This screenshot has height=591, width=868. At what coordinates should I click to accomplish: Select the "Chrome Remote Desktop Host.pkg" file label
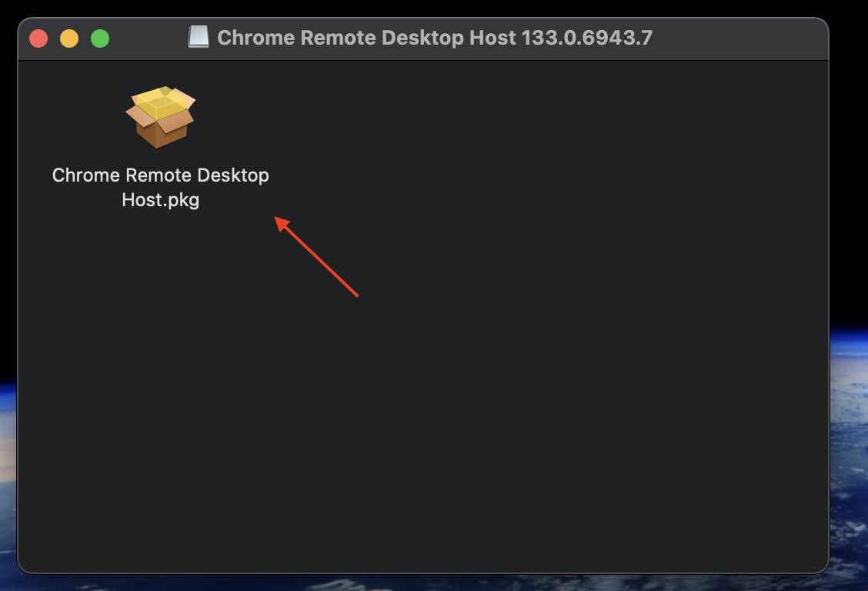coord(161,187)
